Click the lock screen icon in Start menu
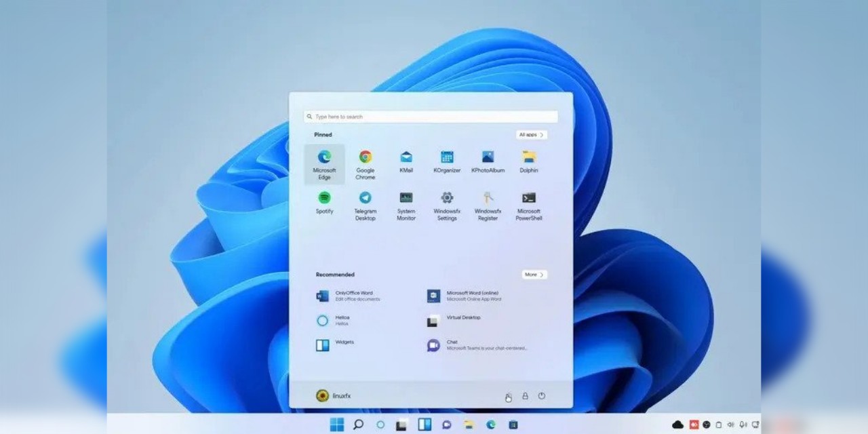 [525, 396]
